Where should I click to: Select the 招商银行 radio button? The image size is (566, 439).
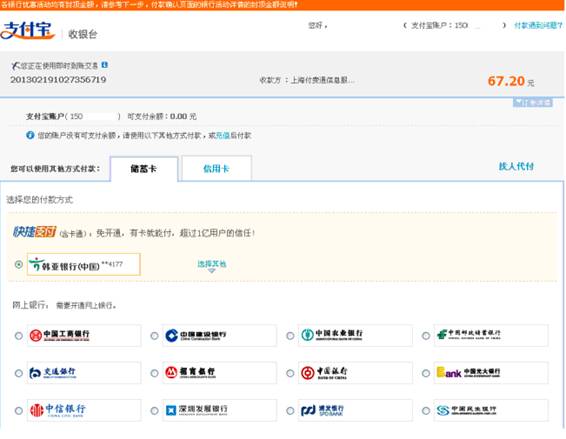pos(154,373)
